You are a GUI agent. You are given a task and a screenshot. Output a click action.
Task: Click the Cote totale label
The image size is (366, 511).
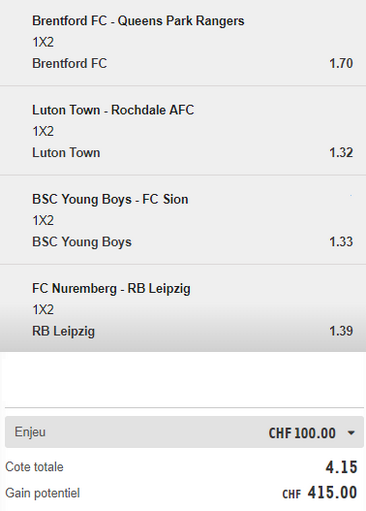pyautogui.click(x=34, y=467)
